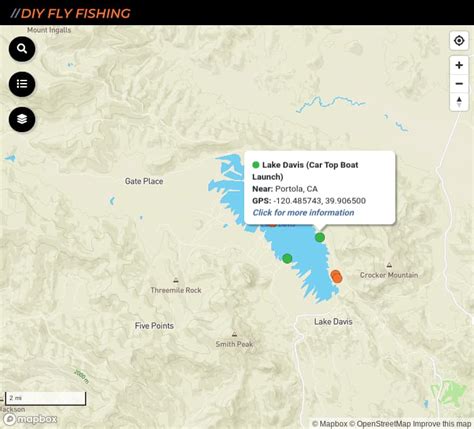Screen dimensions: 474x429
Task: Click the Mapbox logo
Action: [30, 419]
